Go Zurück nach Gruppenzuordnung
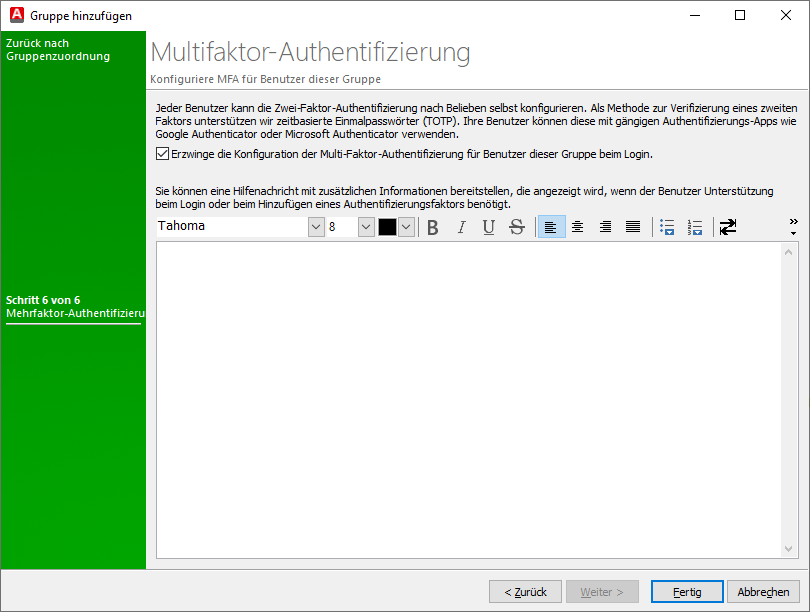Image resolution: width=810 pixels, height=612 pixels. tap(60, 51)
